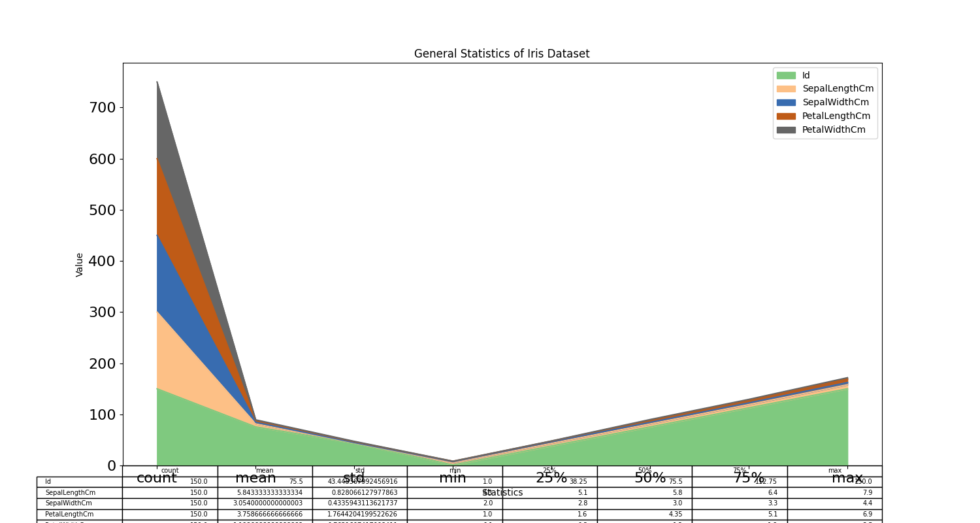Click the 200 y-axis tick label
Screen dimensions: 980x523
pos(103,363)
